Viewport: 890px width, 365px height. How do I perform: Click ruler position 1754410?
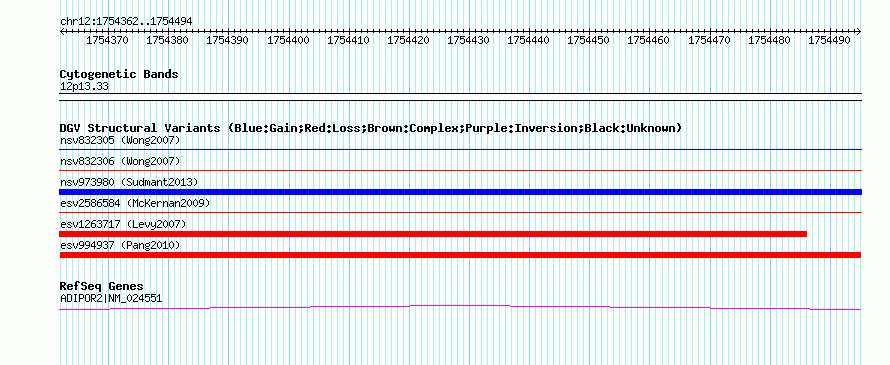click(x=348, y=41)
